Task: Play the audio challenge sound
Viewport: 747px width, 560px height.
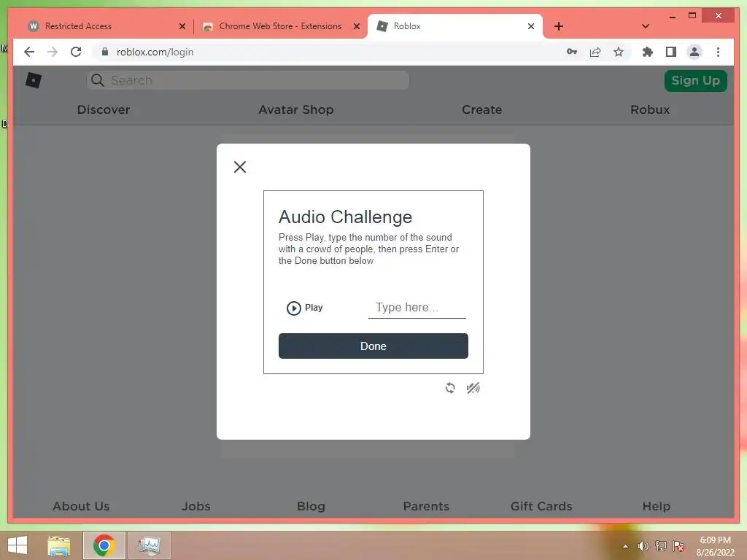Action: 304,308
